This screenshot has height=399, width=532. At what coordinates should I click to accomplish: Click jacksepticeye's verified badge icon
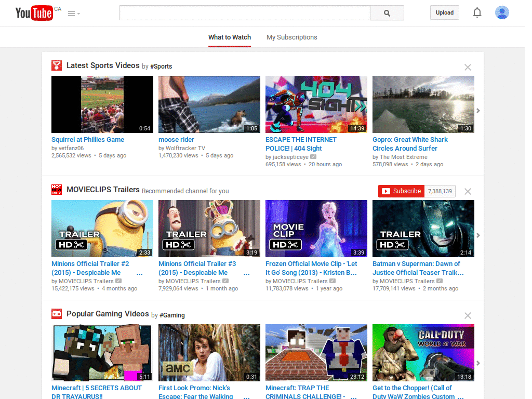pos(313,157)
